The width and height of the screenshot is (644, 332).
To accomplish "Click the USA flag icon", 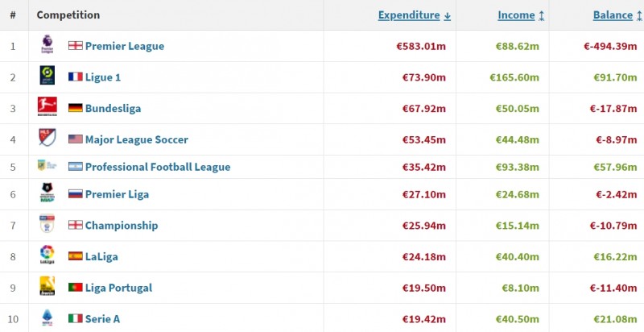I will point(76,139).
